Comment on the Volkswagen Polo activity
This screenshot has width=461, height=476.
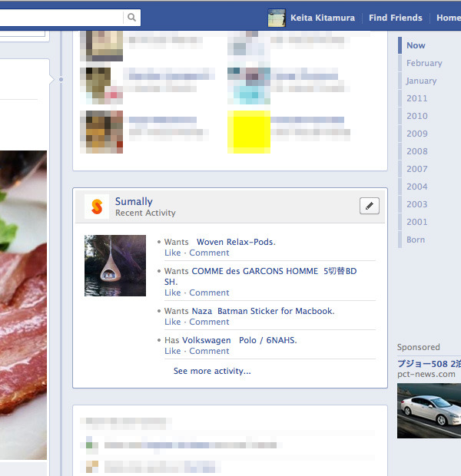(209, 351)
